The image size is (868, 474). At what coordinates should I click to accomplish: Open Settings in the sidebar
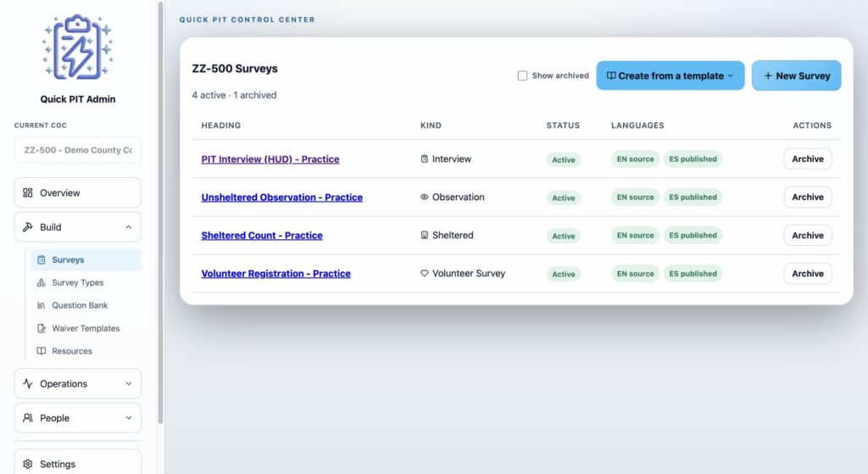pyautogui.click(x=77, y=464)
